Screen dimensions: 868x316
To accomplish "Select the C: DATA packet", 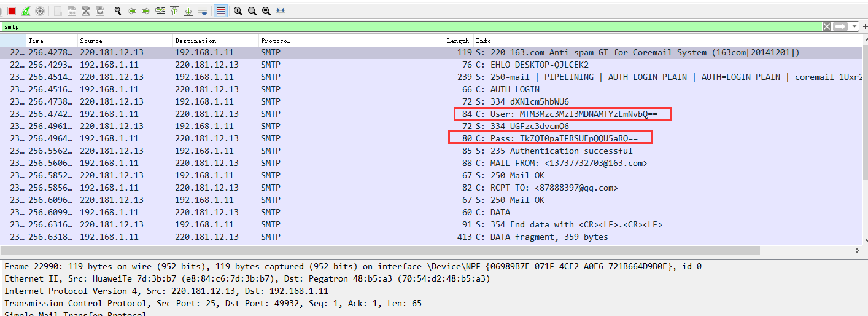I will [431, 212].
